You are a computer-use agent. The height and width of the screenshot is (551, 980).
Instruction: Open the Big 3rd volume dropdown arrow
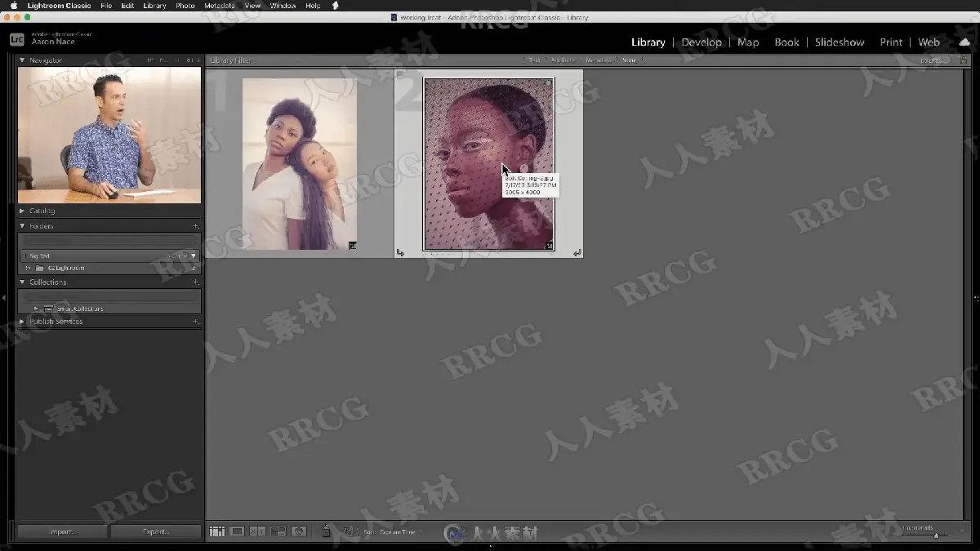pos(194,256)
